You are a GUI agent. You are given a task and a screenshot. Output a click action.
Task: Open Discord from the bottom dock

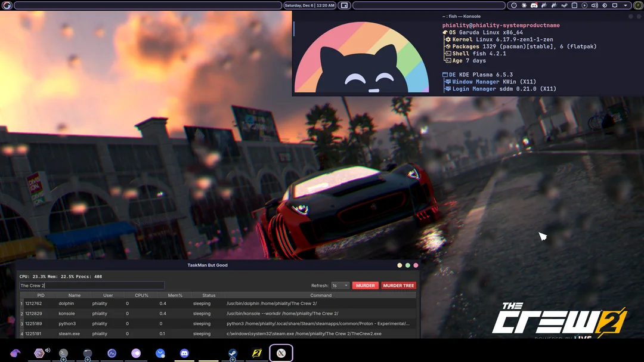click(x=184, y=354)
